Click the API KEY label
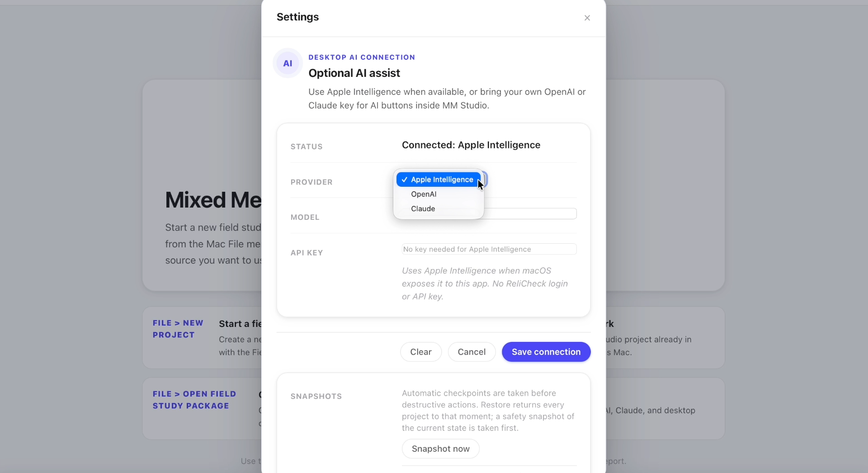The image size is (868, 473). click(307, 253)
